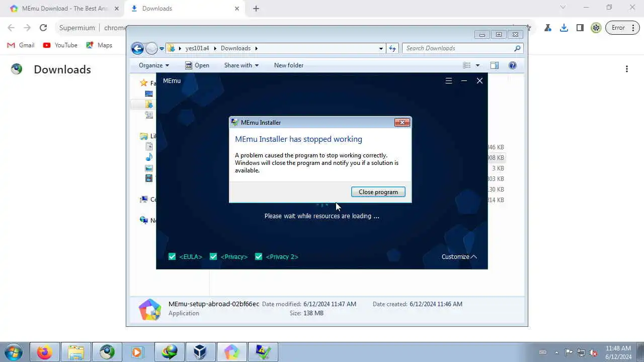This screenshot has width=644, height=362.
Task: Select Downloads icon in Explorer sidebar
Action: (x=149, y=104)
